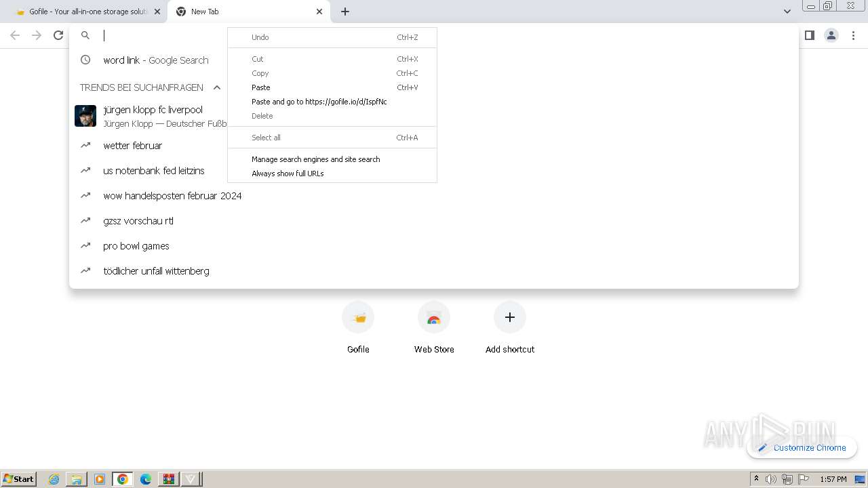868x488 pixels.
Task: Click the WinRAR taskbar icon
Action: [168, 479]
